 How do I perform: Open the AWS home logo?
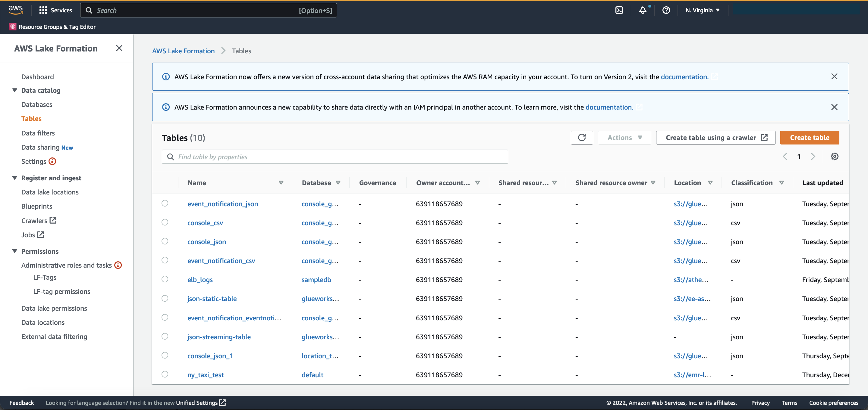tap(16, 10)
